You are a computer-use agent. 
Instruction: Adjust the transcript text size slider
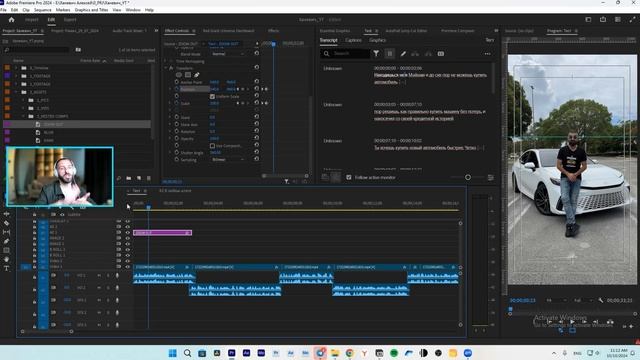point(468,177)
